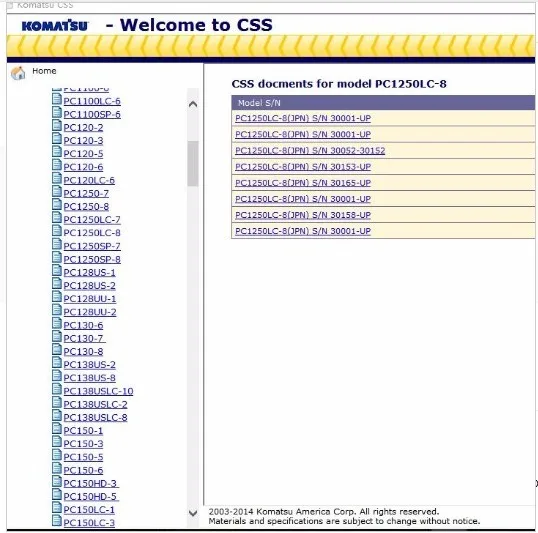
Task: Open the PC150HD-5 model link
Action: (91, 497)
